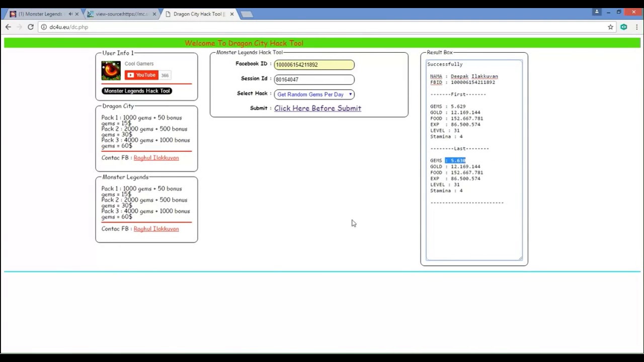View site information icon beside the URL
Screen dimensions: 644x362
tap(44, 27)
